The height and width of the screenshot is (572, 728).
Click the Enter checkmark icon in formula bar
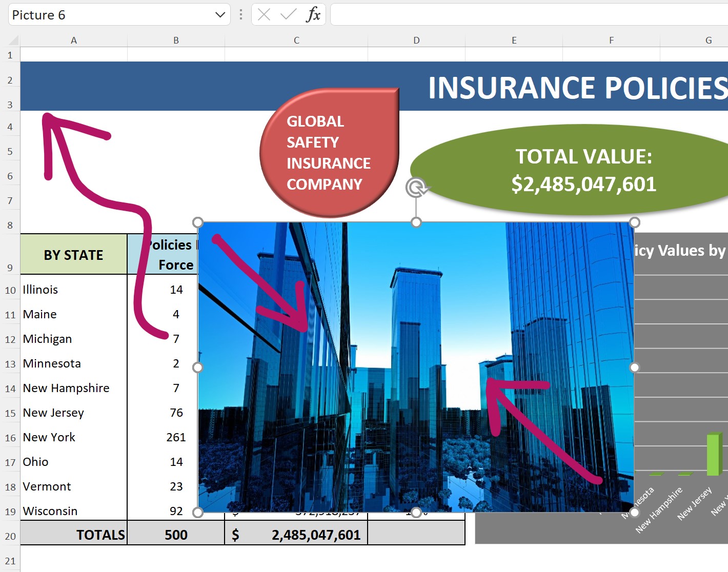click(289, 15)
